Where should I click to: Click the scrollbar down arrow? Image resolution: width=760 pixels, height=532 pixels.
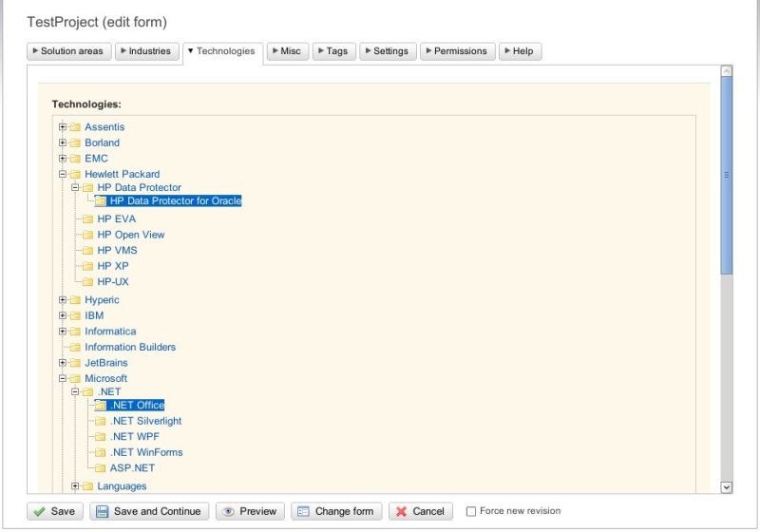726,487
